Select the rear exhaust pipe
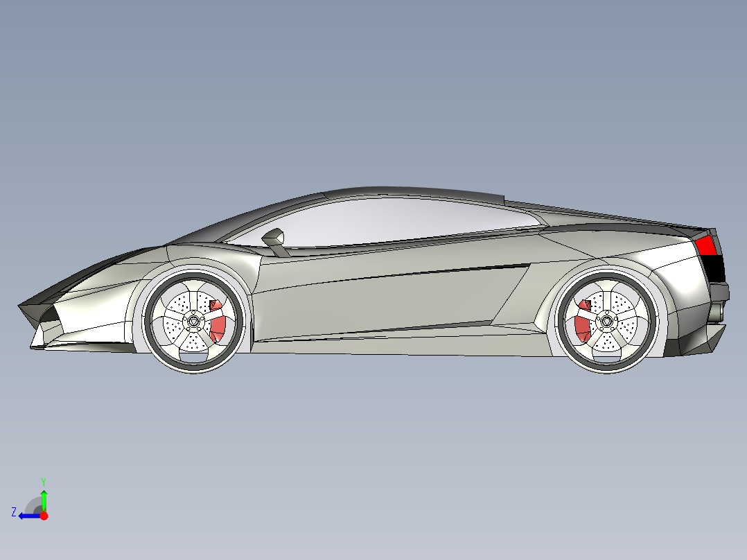 (717, 312)
